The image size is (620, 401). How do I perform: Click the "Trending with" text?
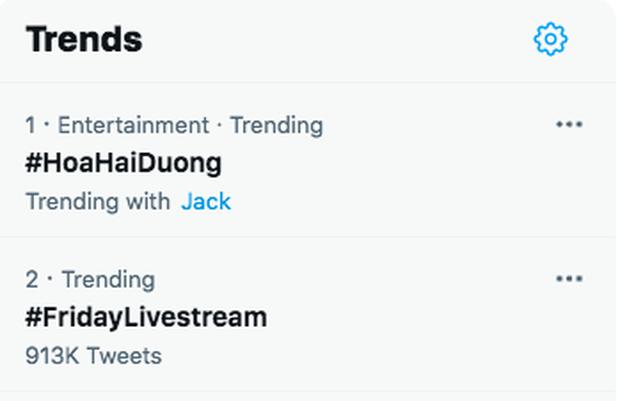point(98,201)
